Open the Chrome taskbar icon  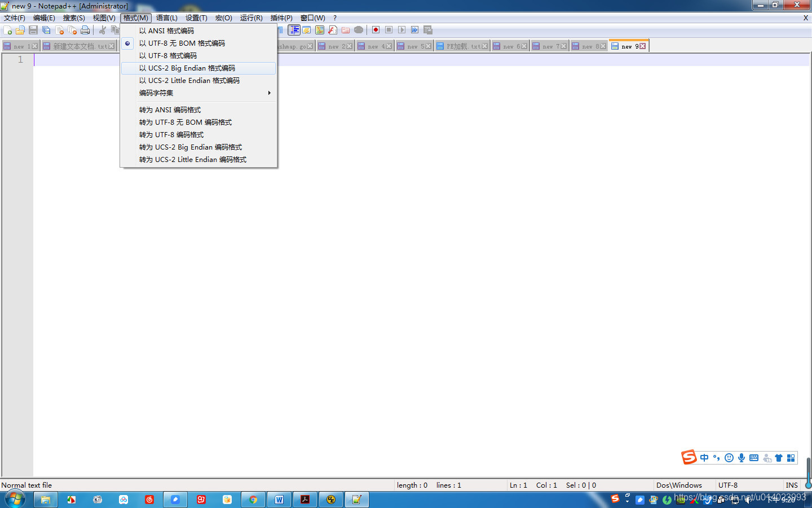coord(253,500)
